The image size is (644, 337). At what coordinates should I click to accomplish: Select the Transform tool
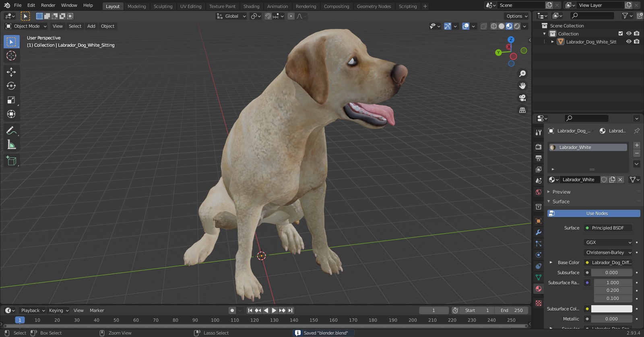point(11,114)
